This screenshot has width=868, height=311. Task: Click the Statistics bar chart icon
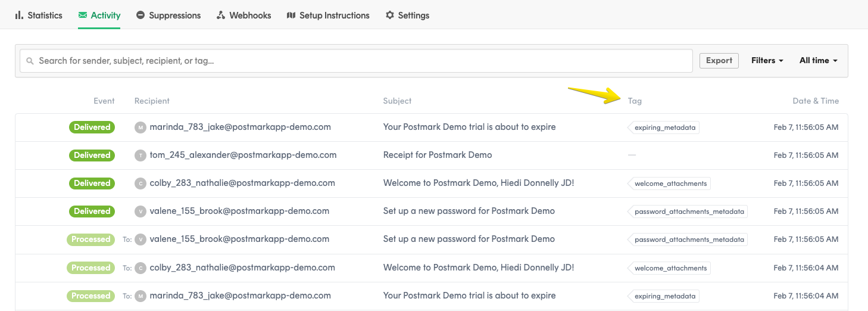[x=19, y=15]
